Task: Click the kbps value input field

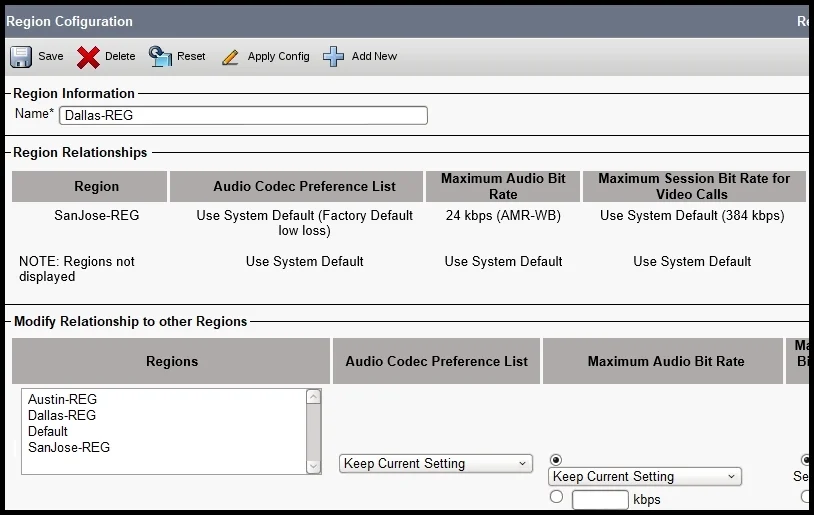Action: (600, 500)
